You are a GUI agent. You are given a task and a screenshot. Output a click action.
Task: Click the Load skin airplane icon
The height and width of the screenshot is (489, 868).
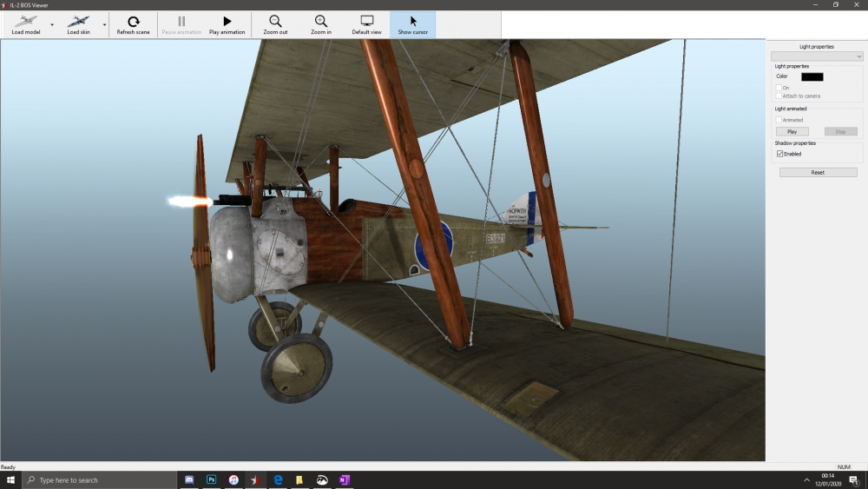tap(79, 22)
